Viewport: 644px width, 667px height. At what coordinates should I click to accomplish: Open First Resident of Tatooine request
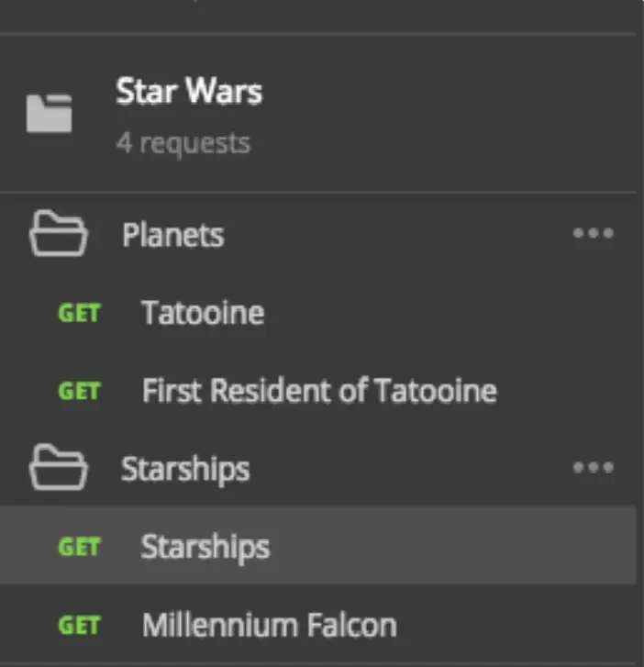[319, 391]
